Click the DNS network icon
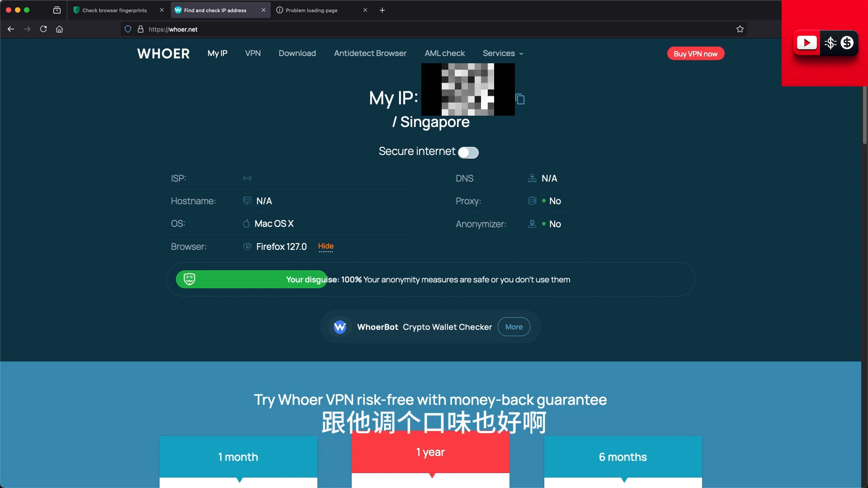Screen dimensions: 868x488 click(x=532, y=178)
